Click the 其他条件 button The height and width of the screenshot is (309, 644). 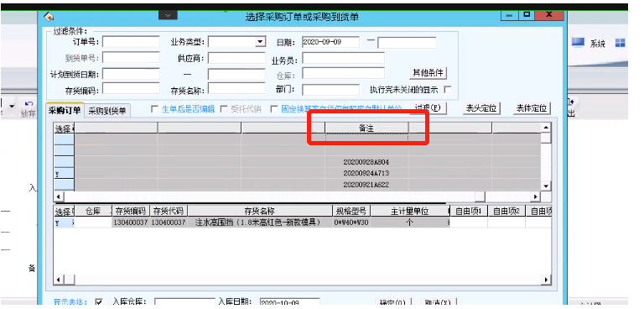point(428,73)
